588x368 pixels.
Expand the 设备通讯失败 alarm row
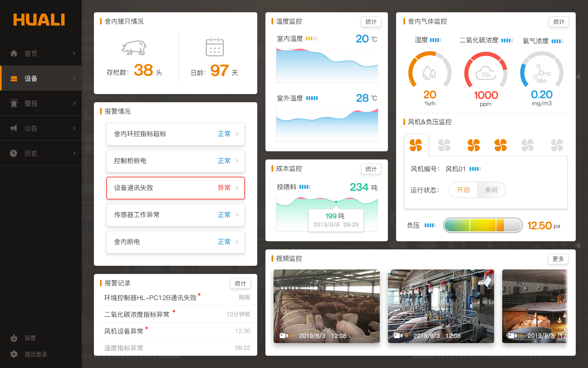176,188
